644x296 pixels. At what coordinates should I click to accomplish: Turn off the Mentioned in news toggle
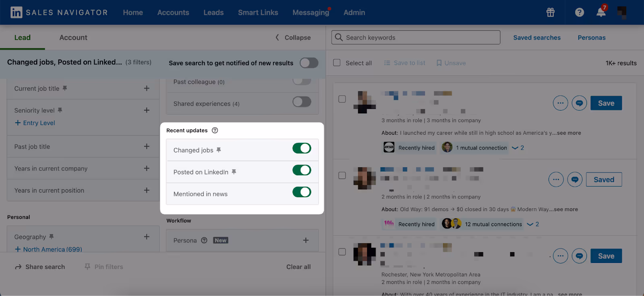[x=302, y=192]
